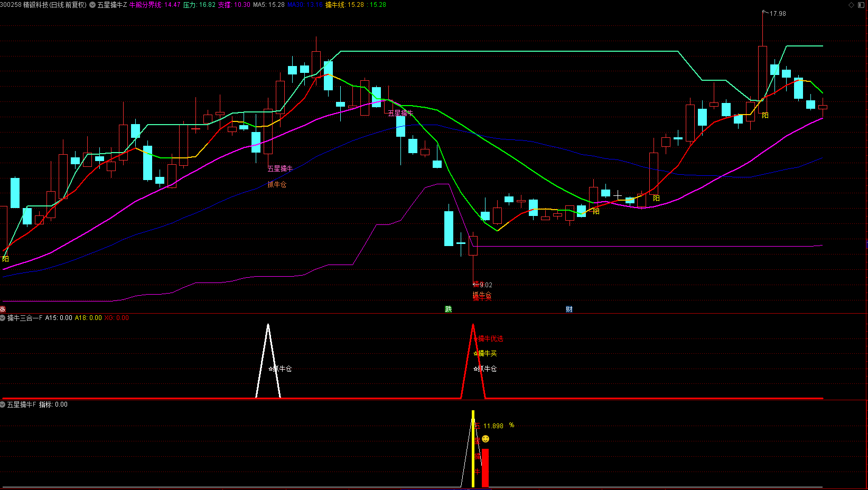Click the 财 financial event marker
The height and width of the screenshot is (490, 868).
point(569,309)
